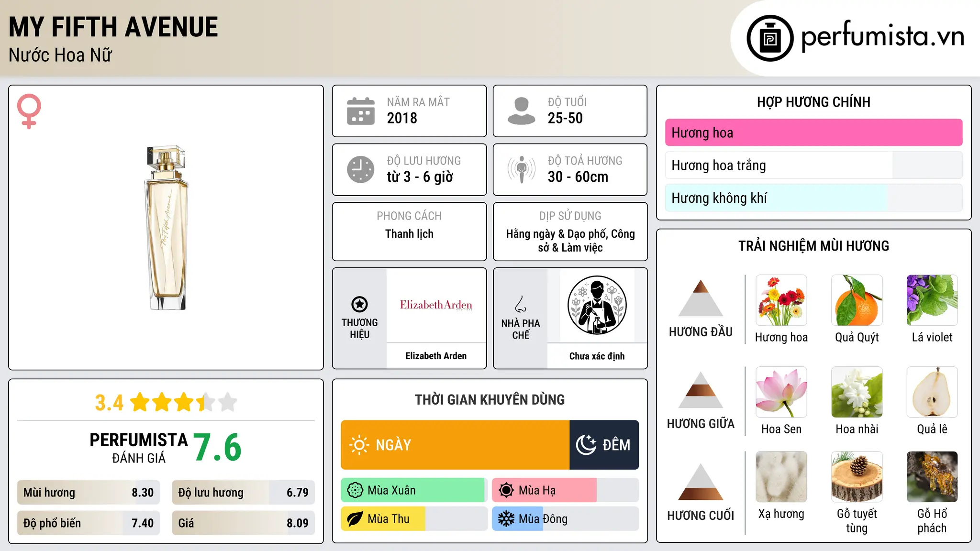The width and height of the screenshot is (980, 551).
Task: Select the Gỗ tuyết tùng cedar image
Action: [x=857, y=477]
